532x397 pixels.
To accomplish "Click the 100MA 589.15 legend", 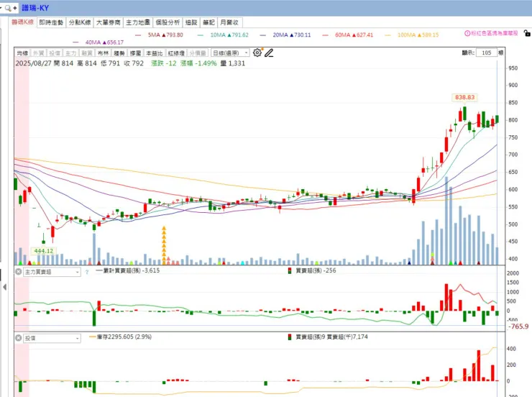I will 418,35.
